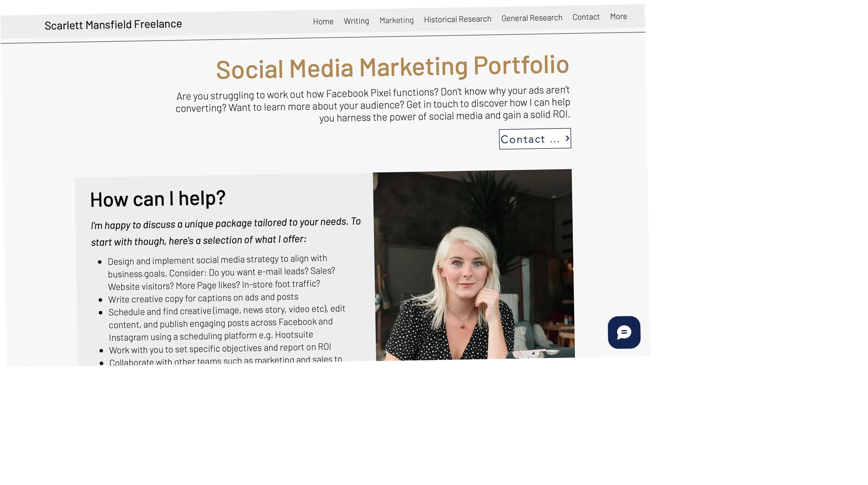Select the How can I help? heading
The image size is (868, 485).
click(x=158, y=198)
